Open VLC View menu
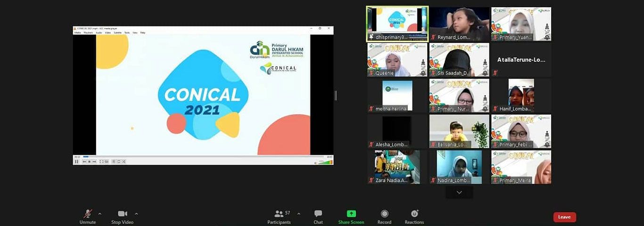Image resolution: width=644 pixels, height=226 pixels. pyautogui.click(x=135, y=32)
